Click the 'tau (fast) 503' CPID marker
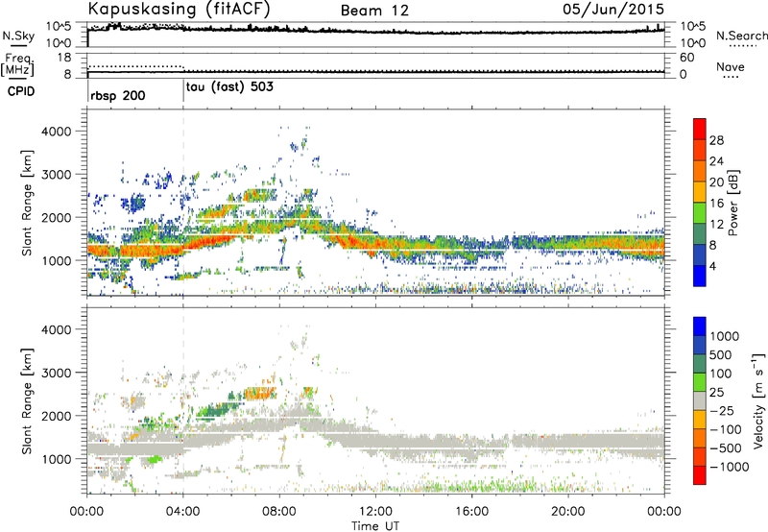This screenshot has width=768, height=532. (229, 87)
